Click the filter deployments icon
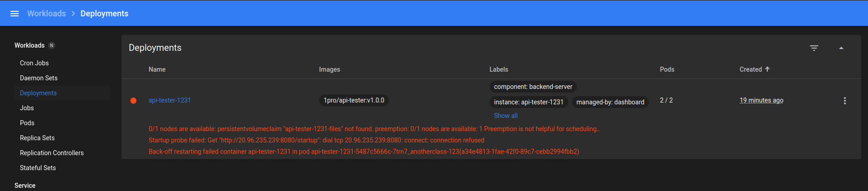The image size is (868, 191). [814, 48]
